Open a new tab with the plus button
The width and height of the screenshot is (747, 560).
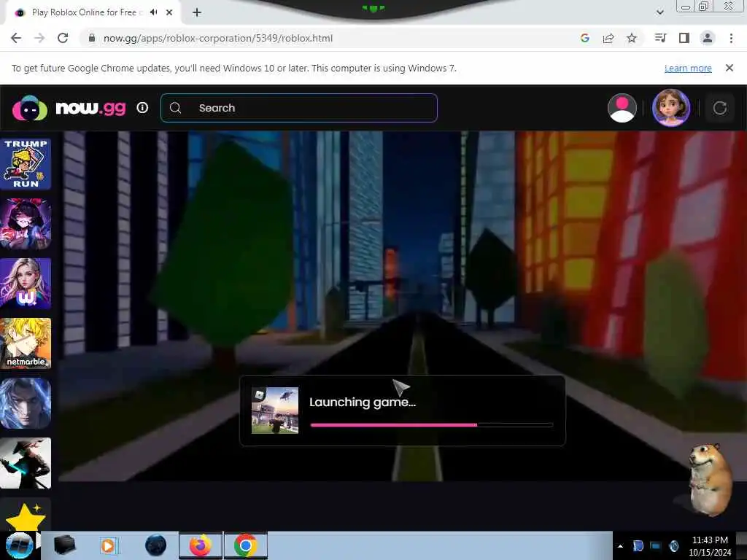pyautogui.click(x=197, y=12)
